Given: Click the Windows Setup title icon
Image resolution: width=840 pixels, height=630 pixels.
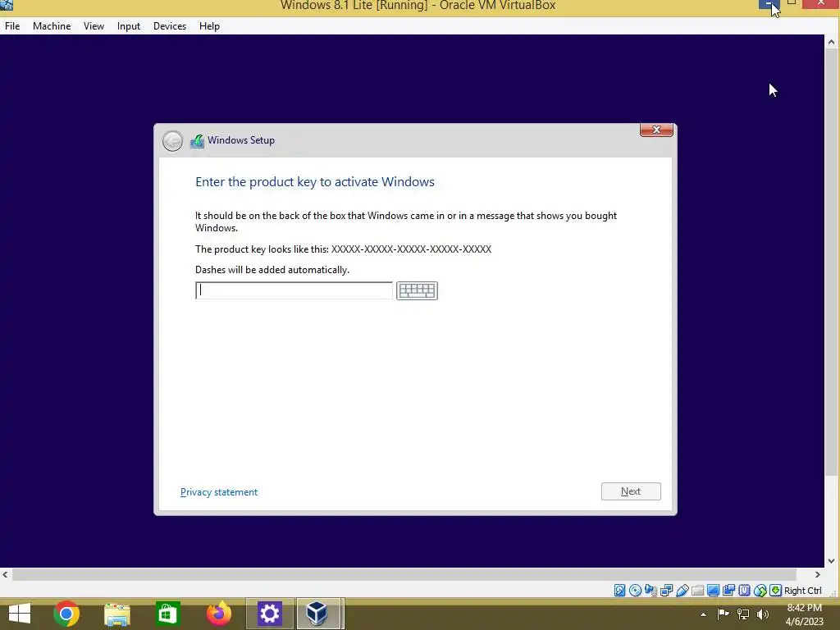Looking at the screenshot, I should click(197, 141).
